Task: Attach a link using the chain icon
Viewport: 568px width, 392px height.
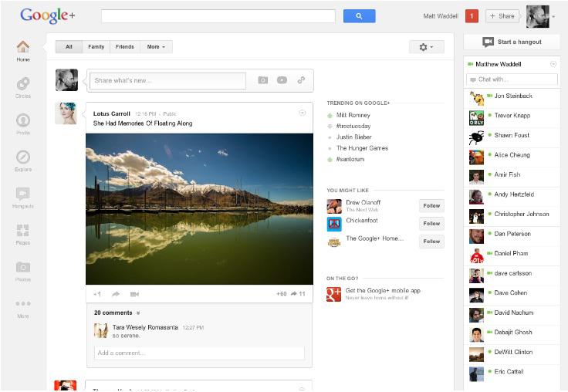Action: pos(301,80)
